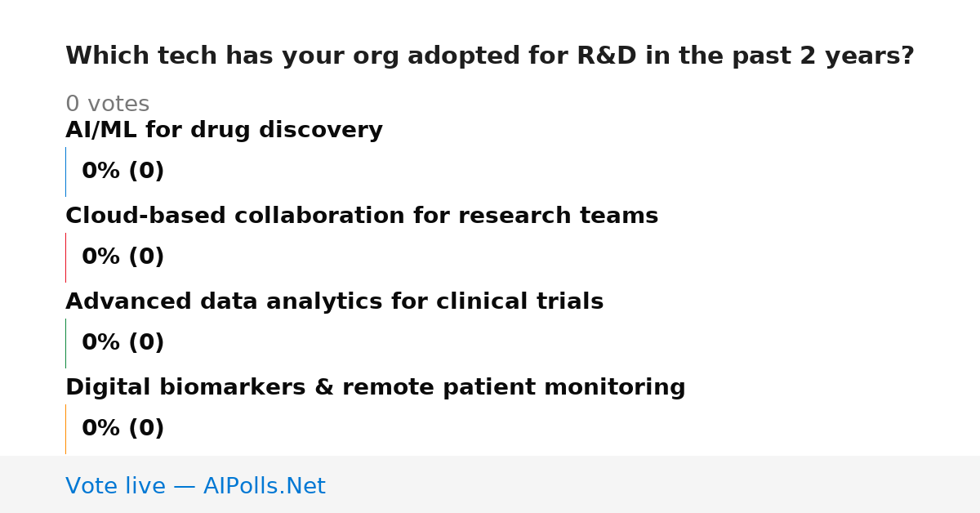Screen dimensions: 980x513
Task: Choose Advanced data analytics for clinical trials
Action: [x=334, y=302]
